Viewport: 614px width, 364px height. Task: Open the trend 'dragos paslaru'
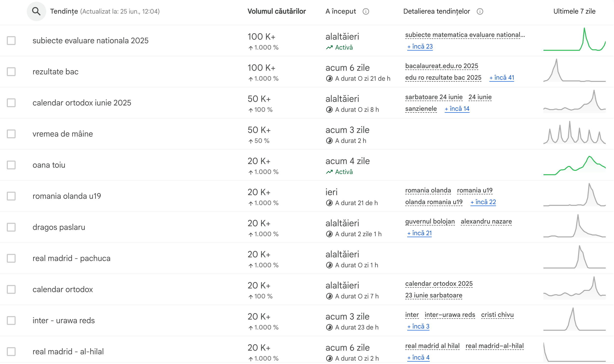point(59,227)
